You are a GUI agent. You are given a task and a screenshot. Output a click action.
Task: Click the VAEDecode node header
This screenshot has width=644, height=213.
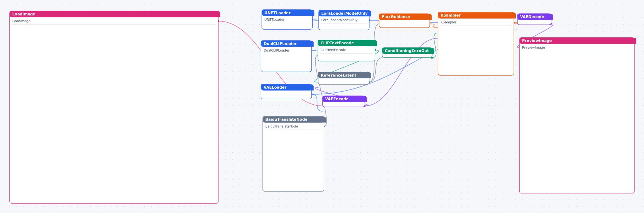[x=535, y=17]
